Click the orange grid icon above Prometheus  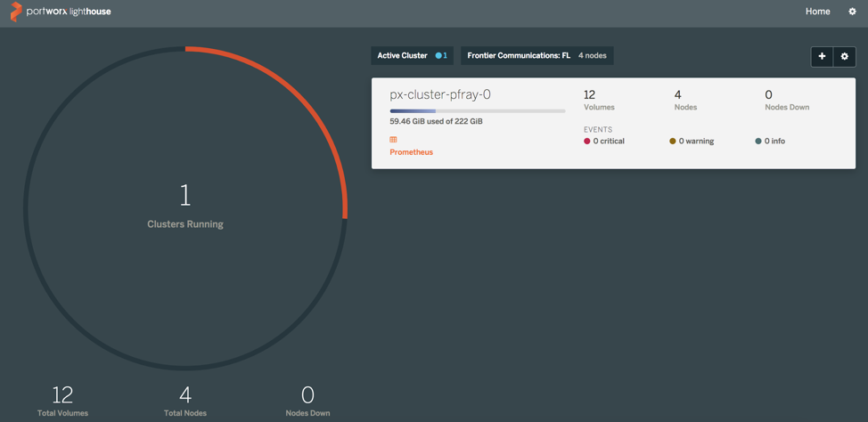click(394, 140)
